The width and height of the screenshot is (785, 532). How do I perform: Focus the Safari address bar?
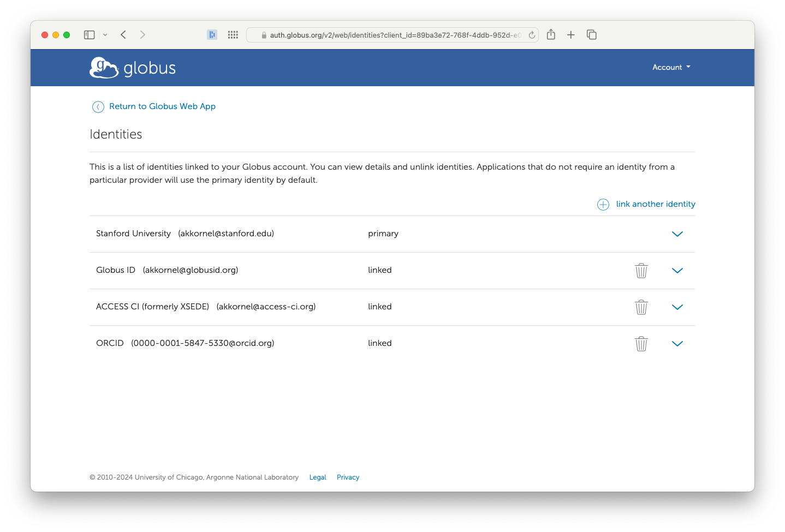point(392,35)
